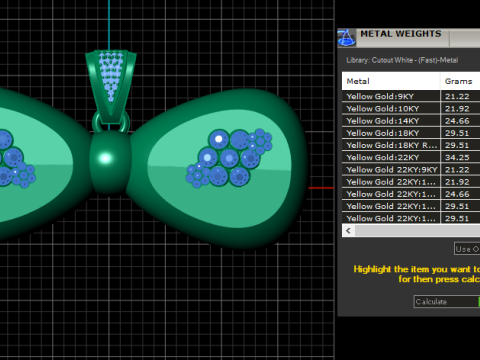
Task: Select the Yellow Gold 22KY:9KY row
Action: (x=411, y=170)
